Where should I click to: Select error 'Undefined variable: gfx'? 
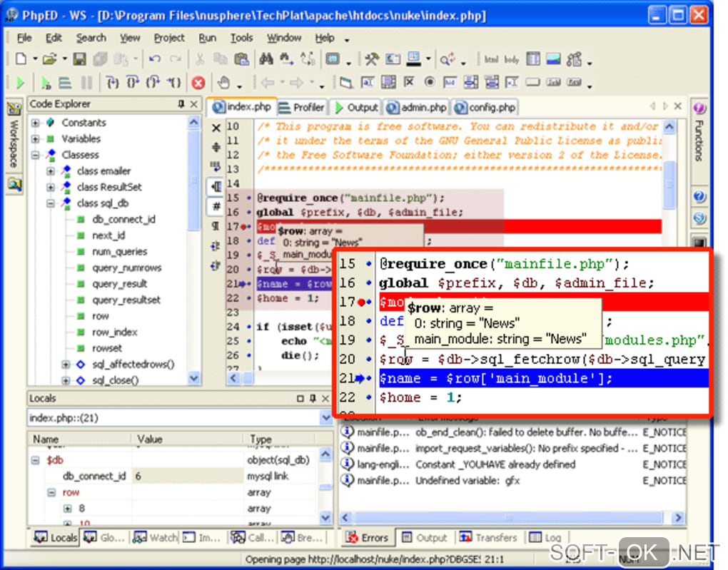(467, 481)
